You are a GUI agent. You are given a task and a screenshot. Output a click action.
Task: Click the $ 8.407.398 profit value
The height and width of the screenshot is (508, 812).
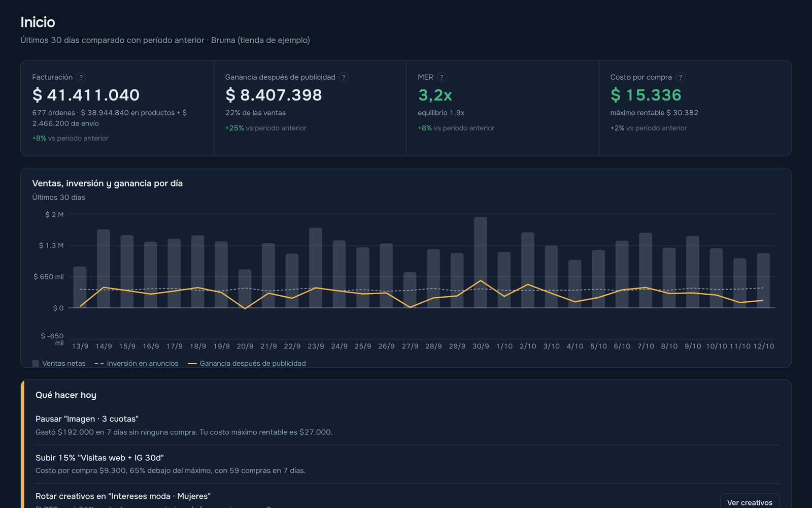tap(274, 95)
